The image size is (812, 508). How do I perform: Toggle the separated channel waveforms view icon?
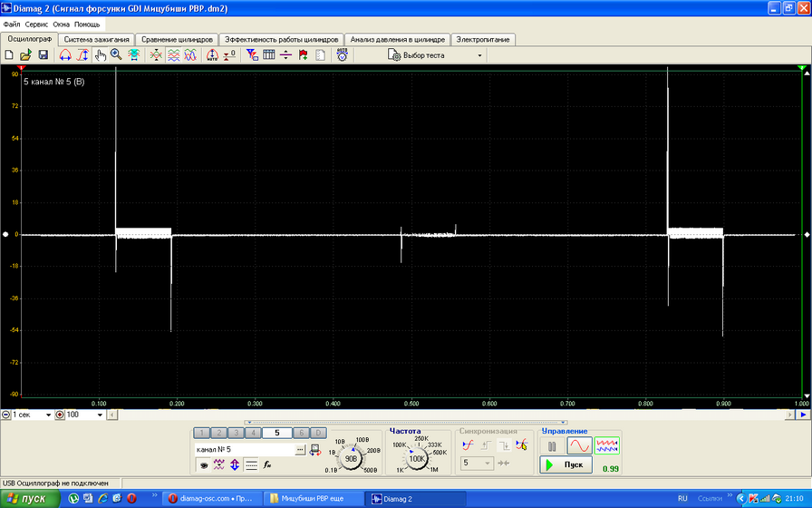173,55
